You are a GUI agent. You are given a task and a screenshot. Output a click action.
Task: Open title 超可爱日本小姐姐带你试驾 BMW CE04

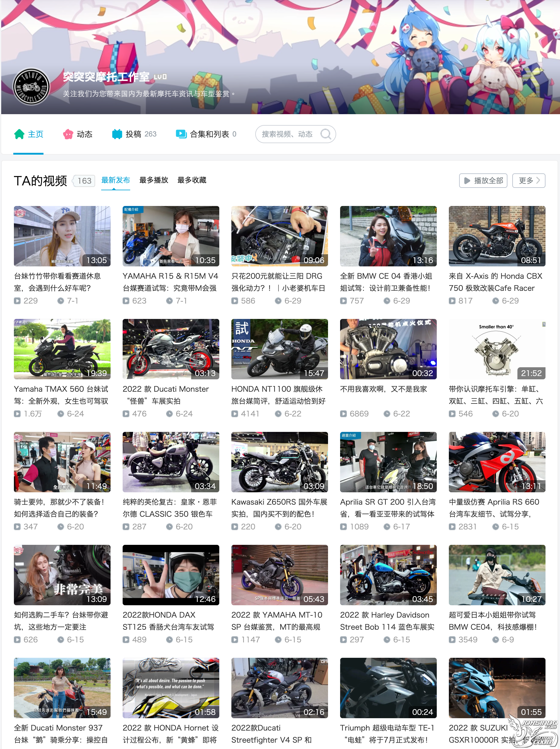pyautogui.click(x=494, y=621)
